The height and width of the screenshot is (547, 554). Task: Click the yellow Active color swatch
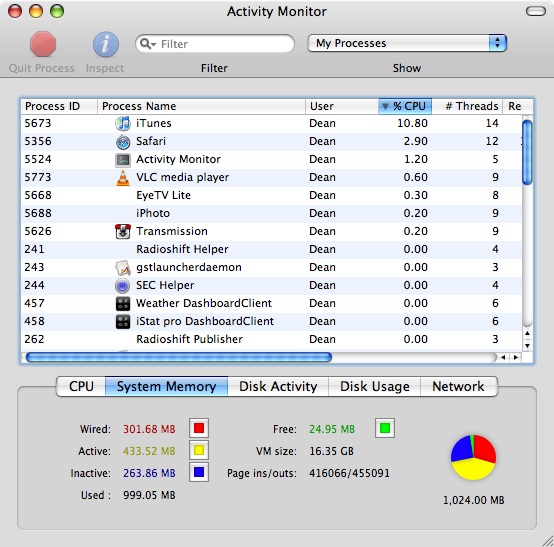[x=199, y=450]
